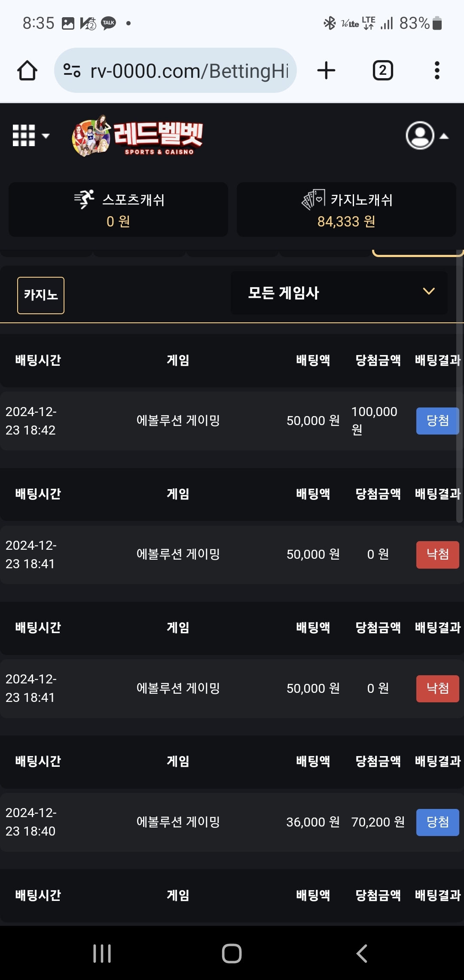Viewport: 464px width, 980px height.
Task: Open the user profile avatar icon
Action: (420, 136)
